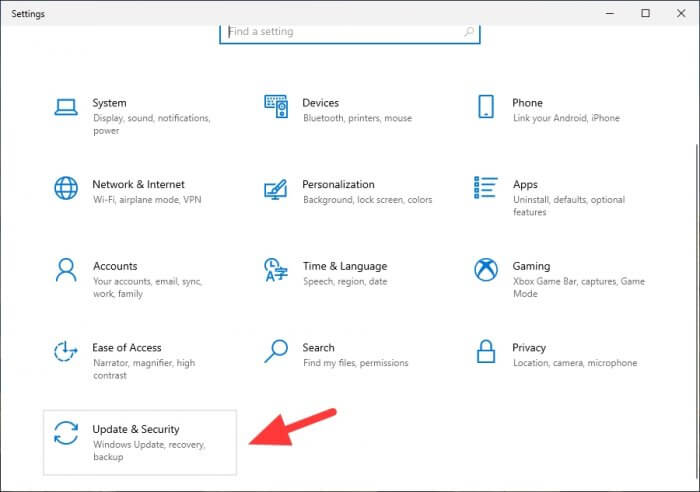700x492 pixels.
Task: Click 'Narrator, magnifier, high contrast' description
Action: point(144,369)
